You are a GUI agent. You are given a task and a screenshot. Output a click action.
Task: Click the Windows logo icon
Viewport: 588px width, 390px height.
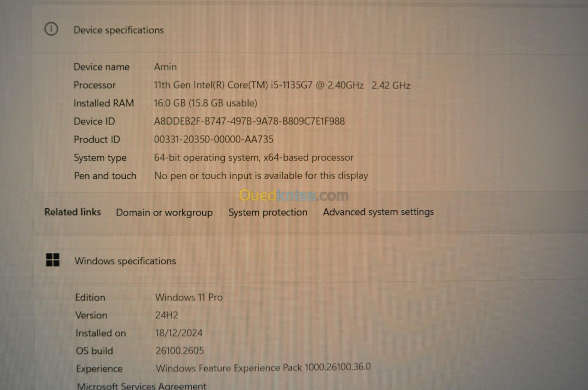pos(53,260)
